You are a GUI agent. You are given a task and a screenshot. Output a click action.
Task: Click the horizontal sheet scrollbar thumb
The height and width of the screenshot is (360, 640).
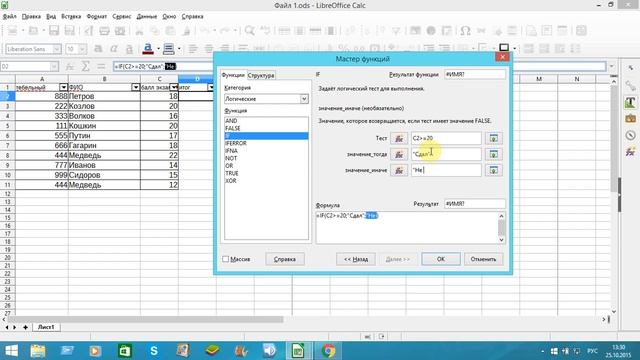pyautogui.click(x=145, y=319)
